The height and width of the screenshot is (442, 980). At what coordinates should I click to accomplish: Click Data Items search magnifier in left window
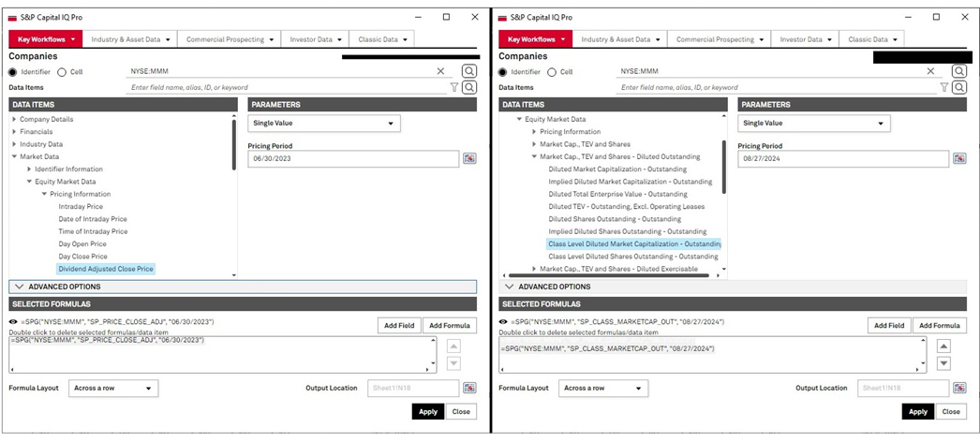click(469, 87)
